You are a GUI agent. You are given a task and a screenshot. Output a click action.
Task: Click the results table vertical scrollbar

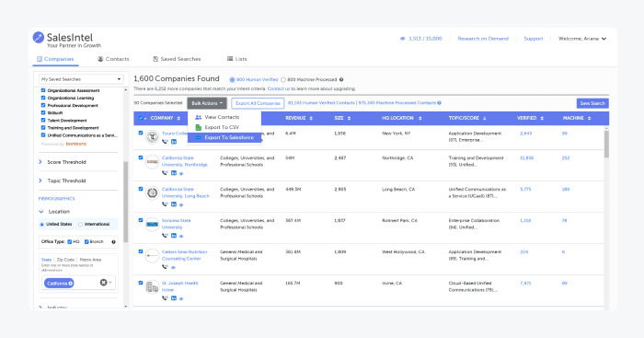606,144
